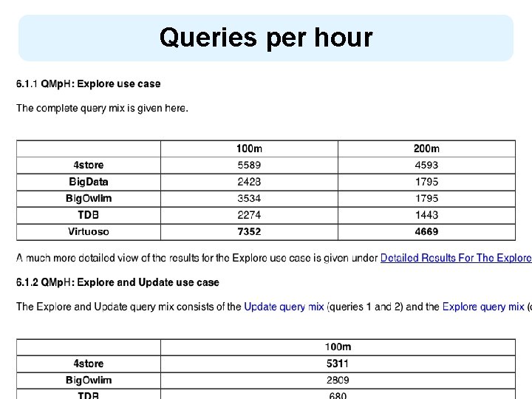Click the 100m header in the Explore table
This screenshot has height=399, width=532.
point(249,149)
